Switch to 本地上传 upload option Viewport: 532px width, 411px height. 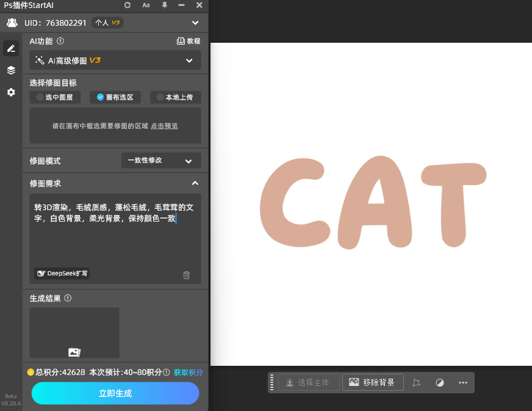[x=175, y=97]
